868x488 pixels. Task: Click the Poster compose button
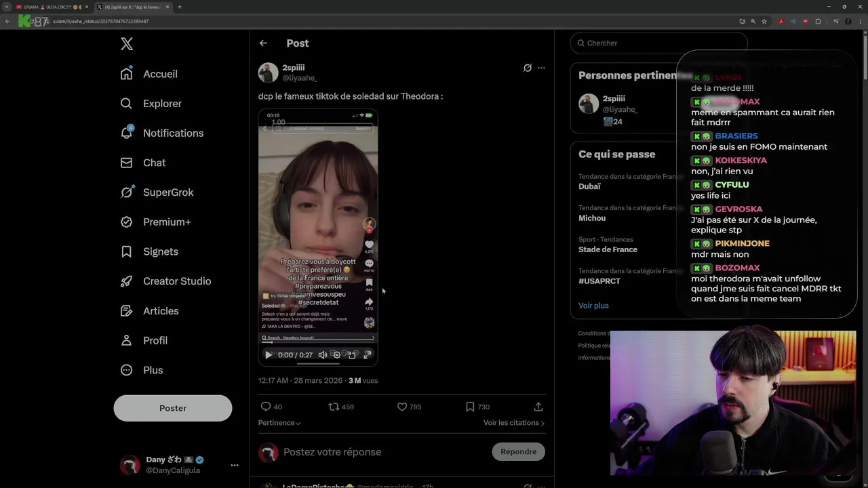[173, 408]
